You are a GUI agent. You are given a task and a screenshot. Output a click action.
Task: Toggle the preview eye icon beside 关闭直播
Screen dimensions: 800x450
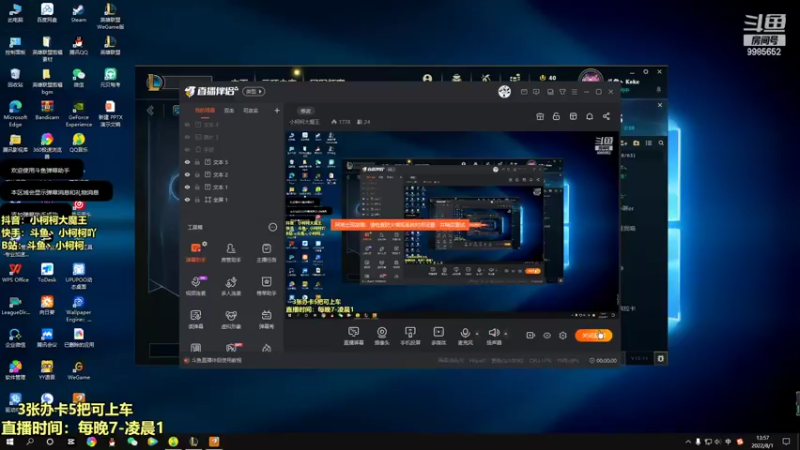pos(547,335)
